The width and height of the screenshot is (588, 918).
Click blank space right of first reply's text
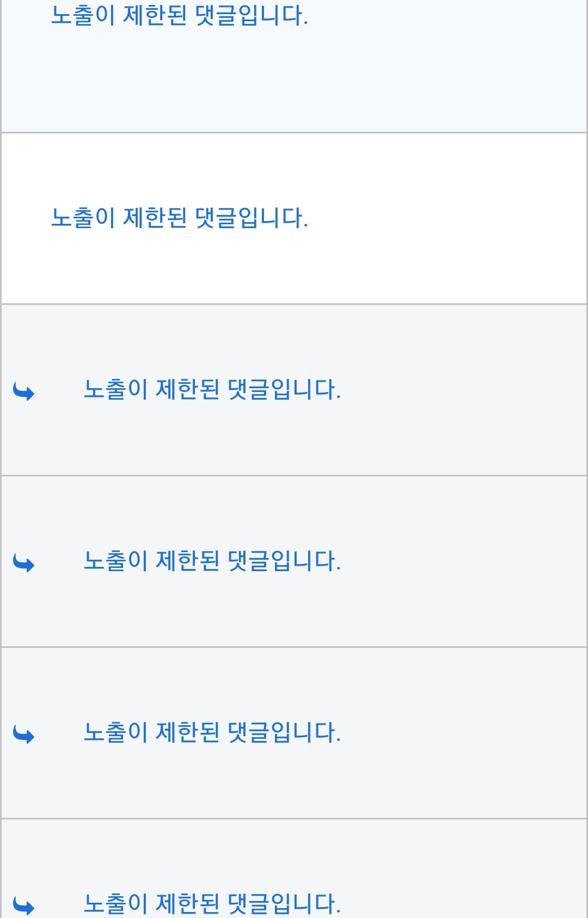pos(463,390)
